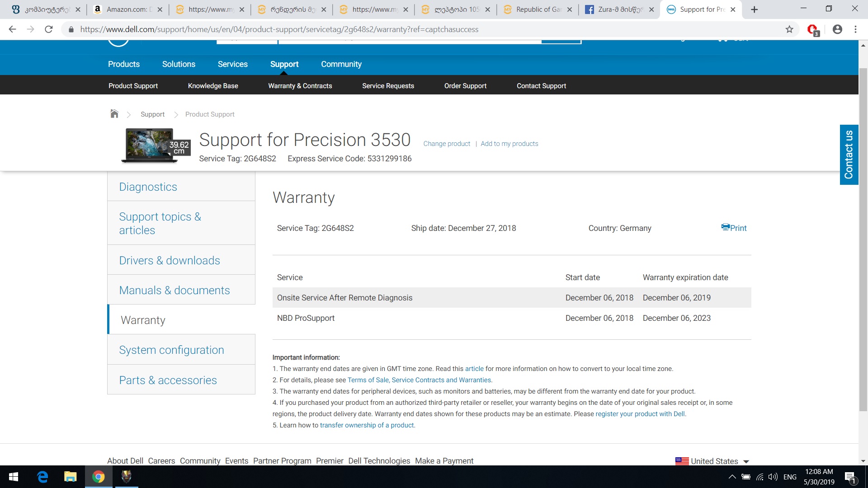
Task: Click the Precision 3530 laptop thumbnail
Action: click(x=150, y=145)
